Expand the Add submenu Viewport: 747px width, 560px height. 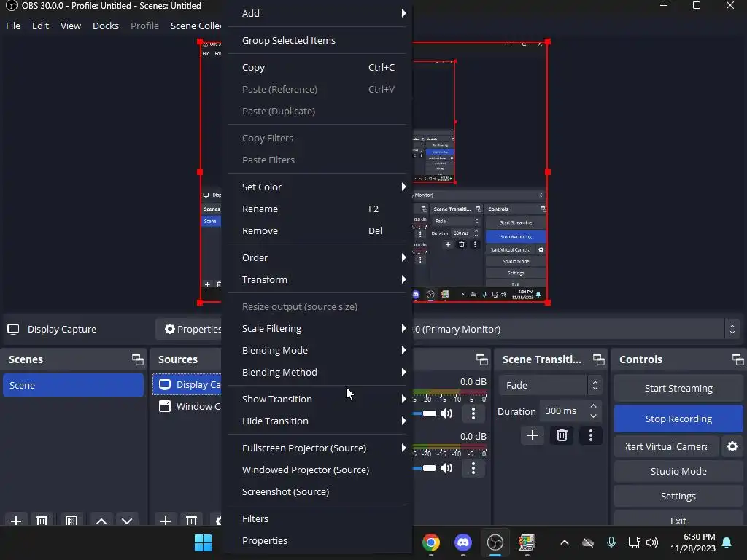pos(317,13)
